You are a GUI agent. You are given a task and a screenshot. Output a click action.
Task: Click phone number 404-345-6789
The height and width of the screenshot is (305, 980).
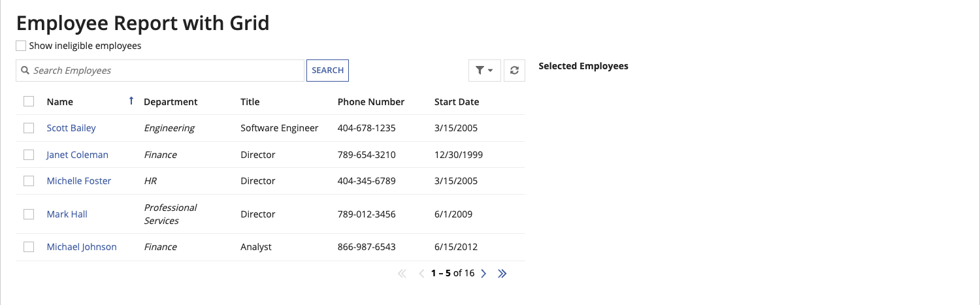367,181
